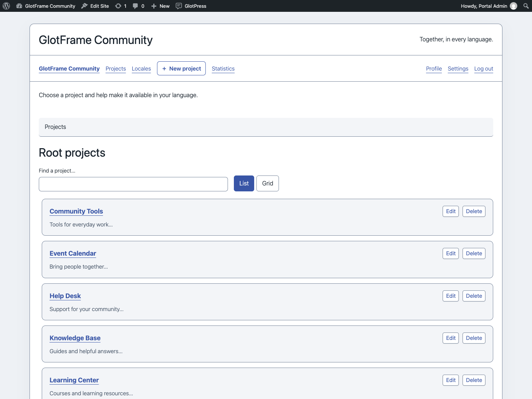Delete the Knowledge Base project
The width and height of the screenshot is (532, 399).
click(x=474, y=338)
